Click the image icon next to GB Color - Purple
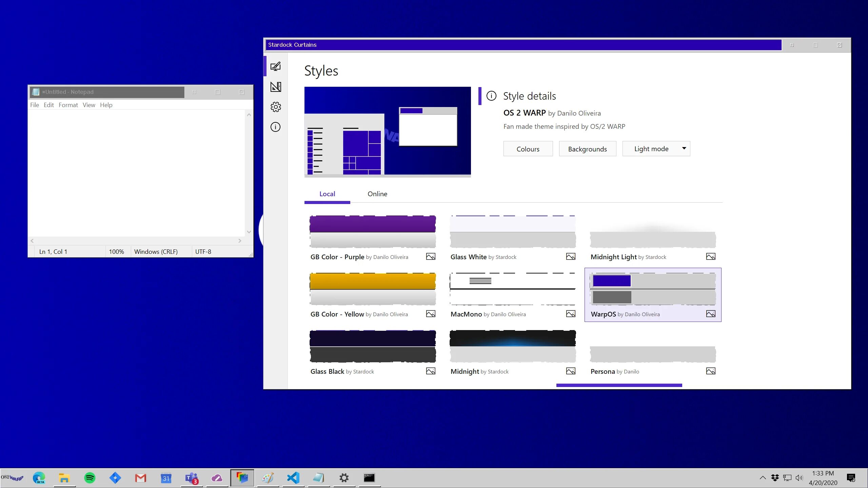Viewport: 868px width, 488px height. pyautogui.click(x=431, y=257)
